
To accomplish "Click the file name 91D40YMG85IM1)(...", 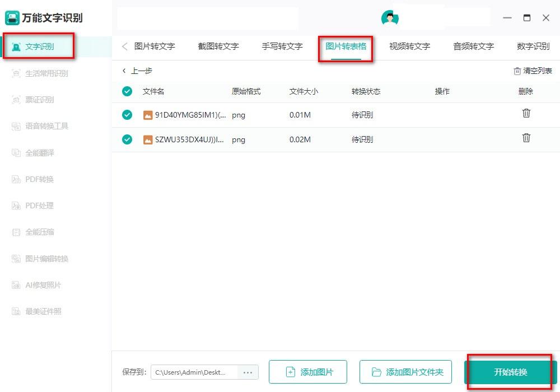I will 190,115.
